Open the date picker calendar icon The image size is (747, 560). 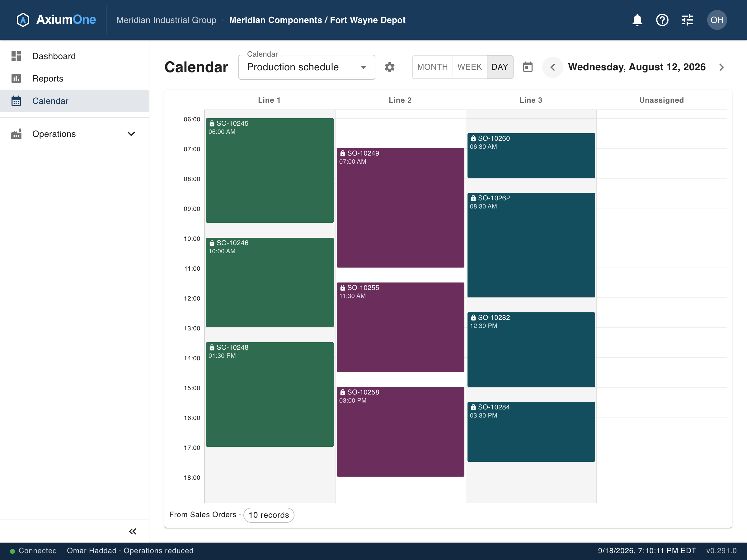[528, 67]
